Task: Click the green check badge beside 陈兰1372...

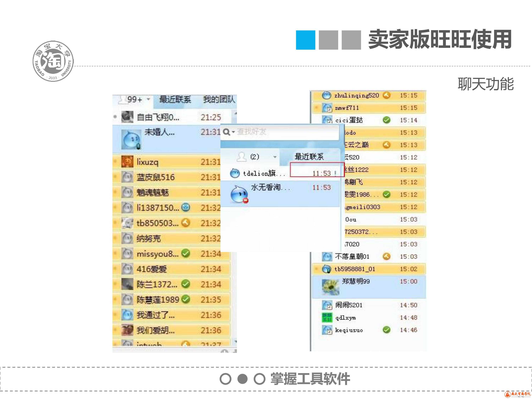Action: pos(185,284)
